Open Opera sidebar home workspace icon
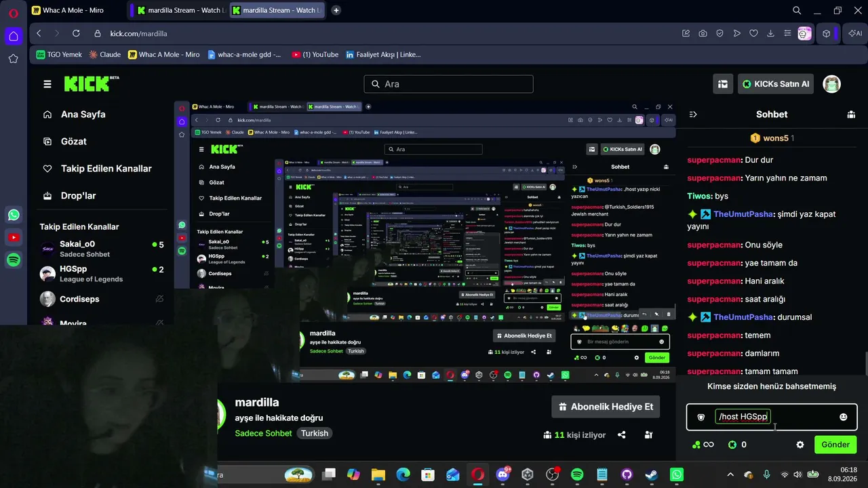The image size is (868, 488). click(x=14, y=36)
